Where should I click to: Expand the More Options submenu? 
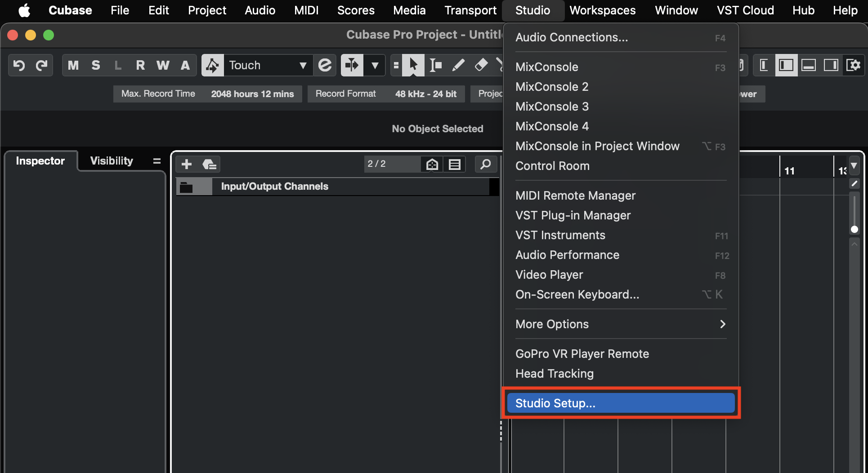coord(621,324)
